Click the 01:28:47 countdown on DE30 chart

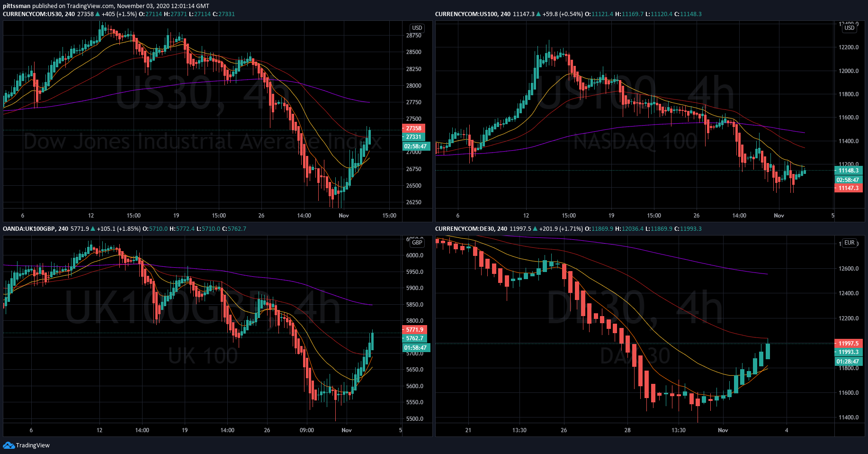coord(848,362)
